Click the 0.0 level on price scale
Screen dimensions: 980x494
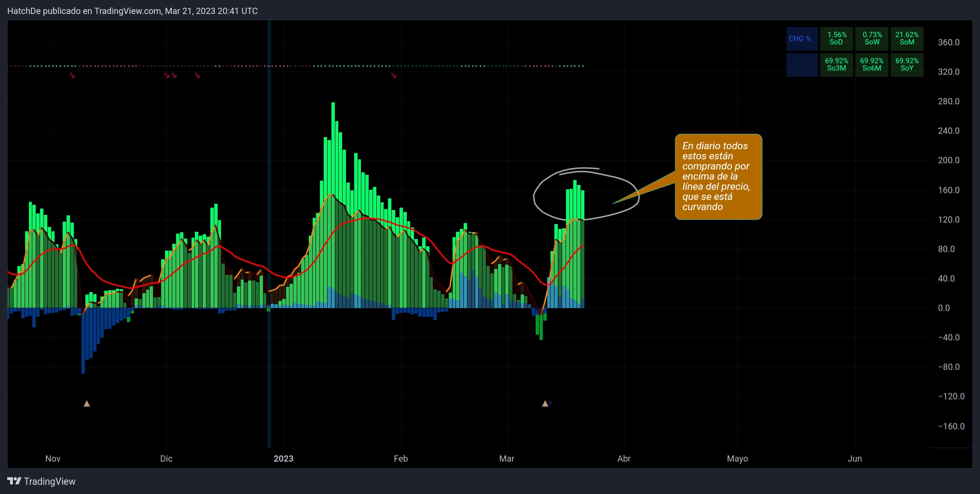(x=943, y=308)
